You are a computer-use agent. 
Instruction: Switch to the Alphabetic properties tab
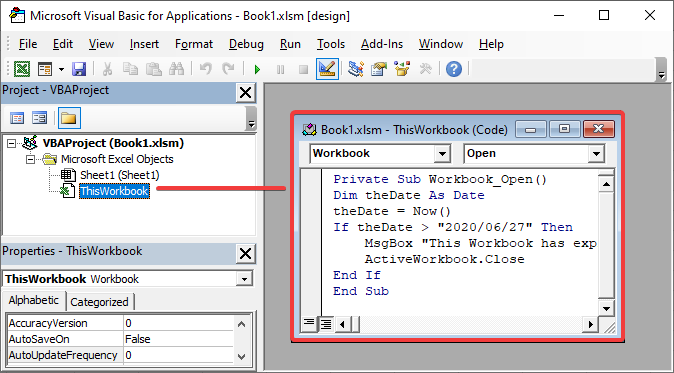click(34, 300)
